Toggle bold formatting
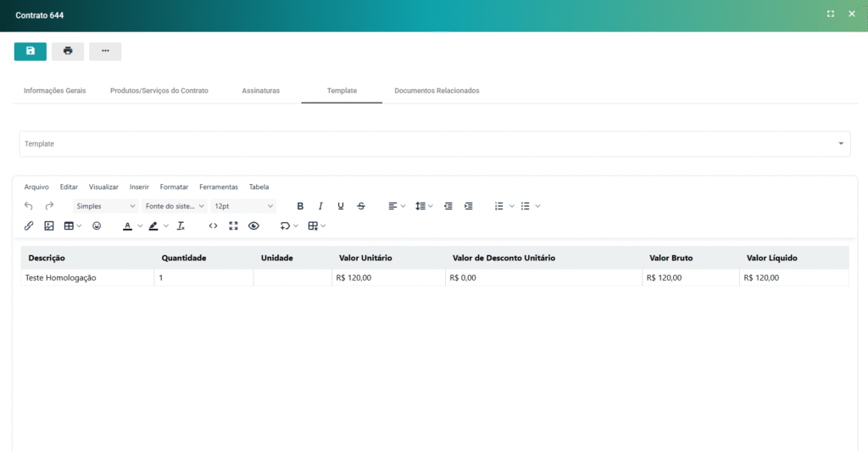The width and height of the screenshot is (868, 451). pos(300,206)
